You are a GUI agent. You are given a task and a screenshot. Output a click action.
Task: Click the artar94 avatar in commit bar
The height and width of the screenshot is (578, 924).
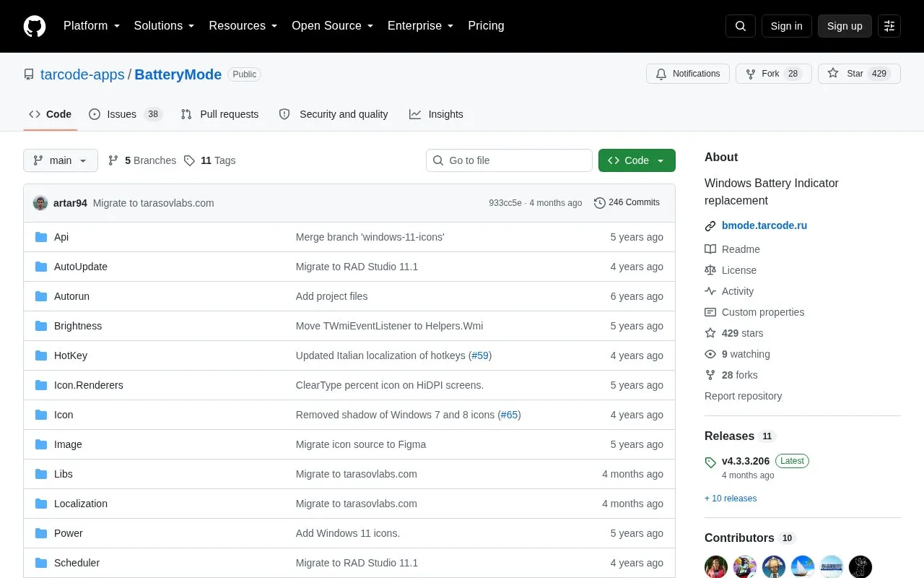click(40, 203)
